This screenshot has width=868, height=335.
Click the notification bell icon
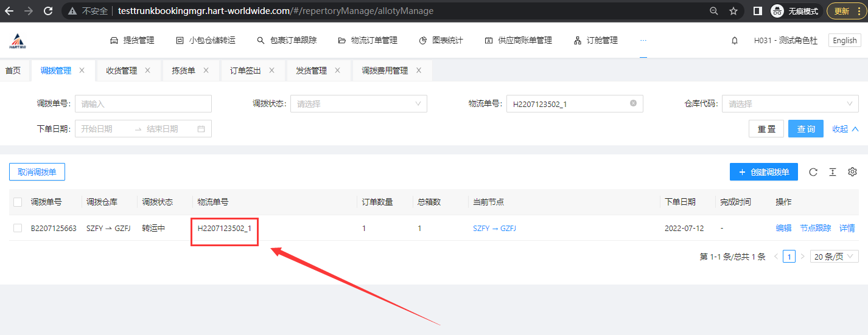point(735,41)
